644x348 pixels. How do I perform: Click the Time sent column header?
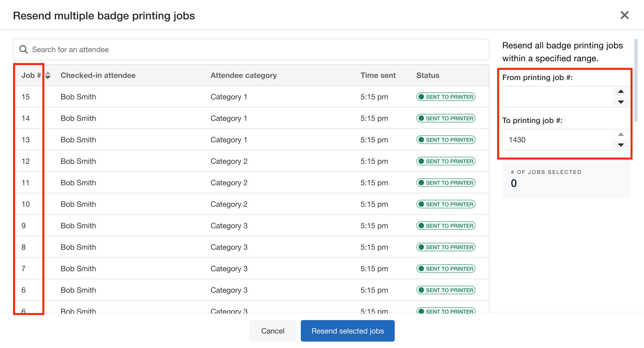click(x=378, y=75)
